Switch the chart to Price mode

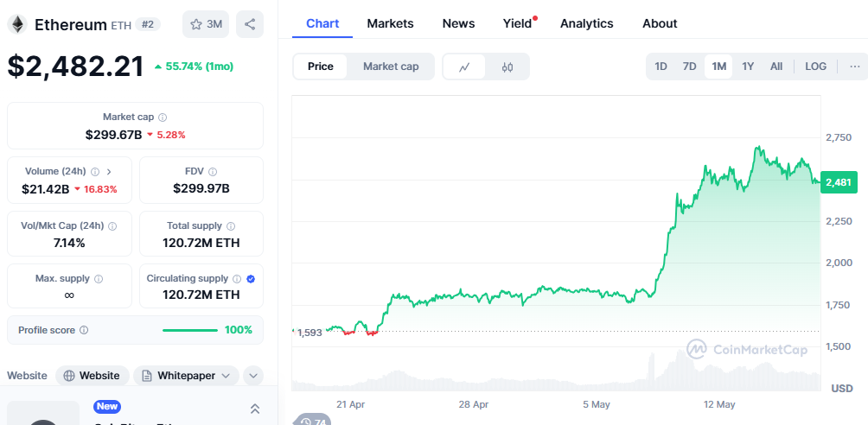click(x=321, y=67)
